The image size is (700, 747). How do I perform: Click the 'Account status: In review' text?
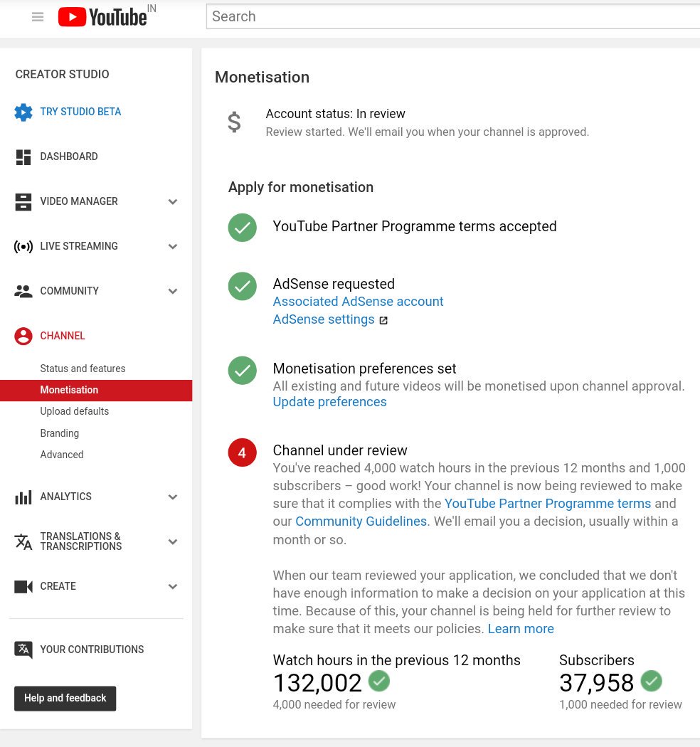click(336, 114)
